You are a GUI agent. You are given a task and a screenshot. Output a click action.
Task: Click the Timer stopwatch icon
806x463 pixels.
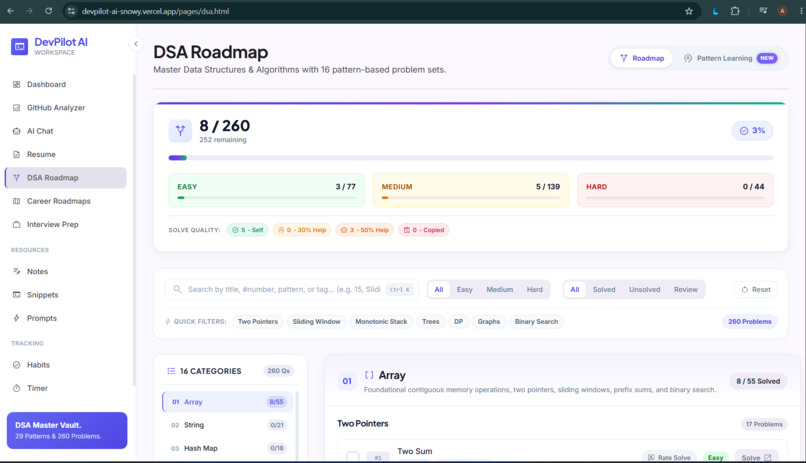click(x=16, y=388)
